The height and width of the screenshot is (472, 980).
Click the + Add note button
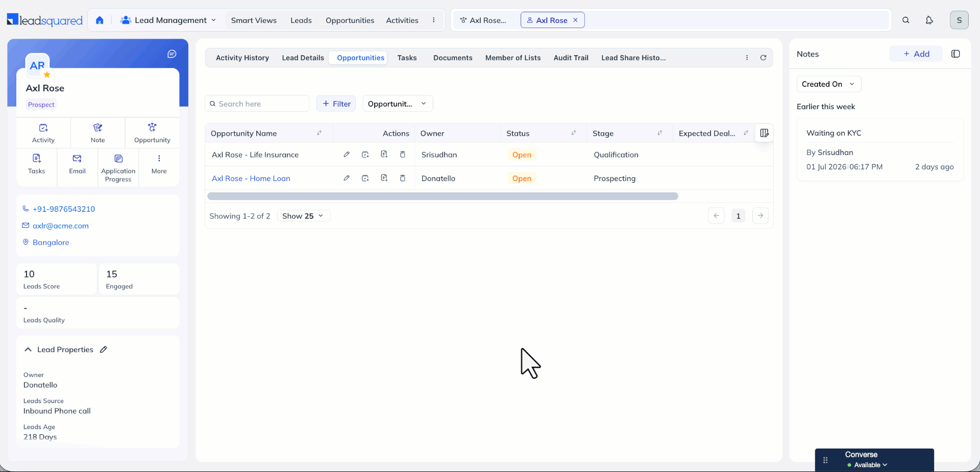916,54
